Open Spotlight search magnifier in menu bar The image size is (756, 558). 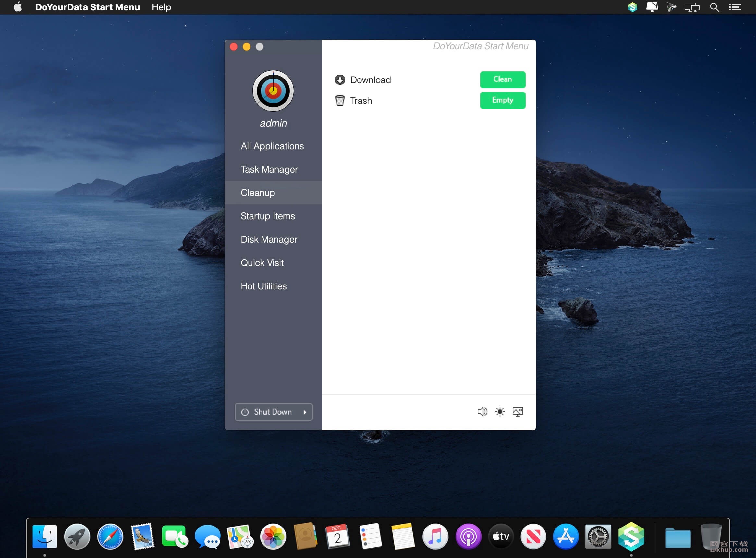point(714,7)
